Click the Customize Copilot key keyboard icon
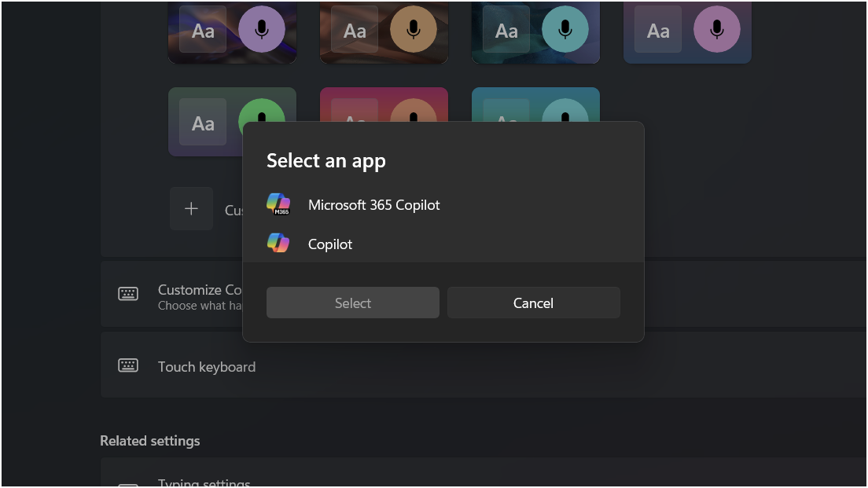The image size is (868, 488). pos(128,294)
